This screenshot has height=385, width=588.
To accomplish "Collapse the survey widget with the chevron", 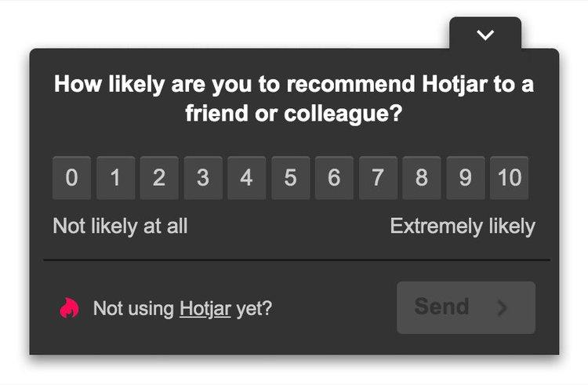I will pos(485,35).
